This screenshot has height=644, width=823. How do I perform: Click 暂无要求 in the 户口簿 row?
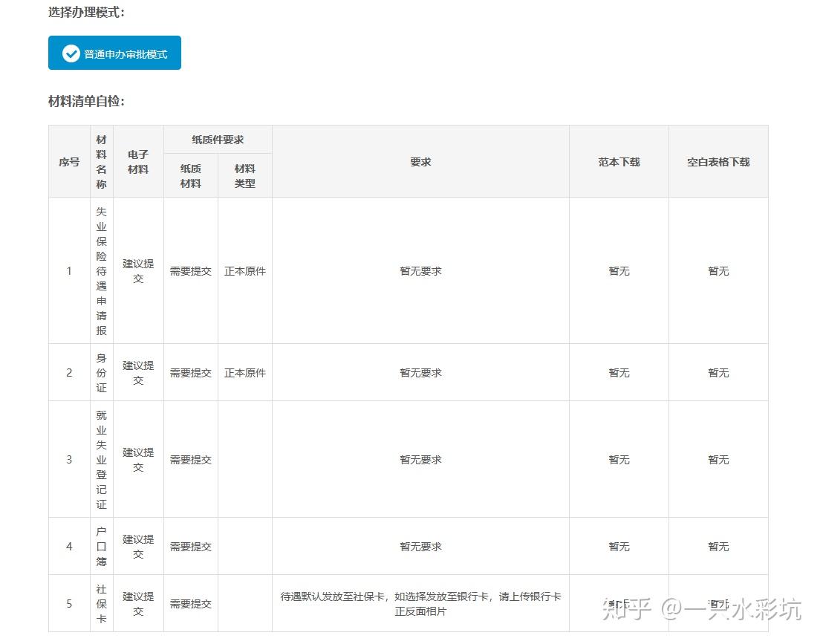[x=420, y=547]
